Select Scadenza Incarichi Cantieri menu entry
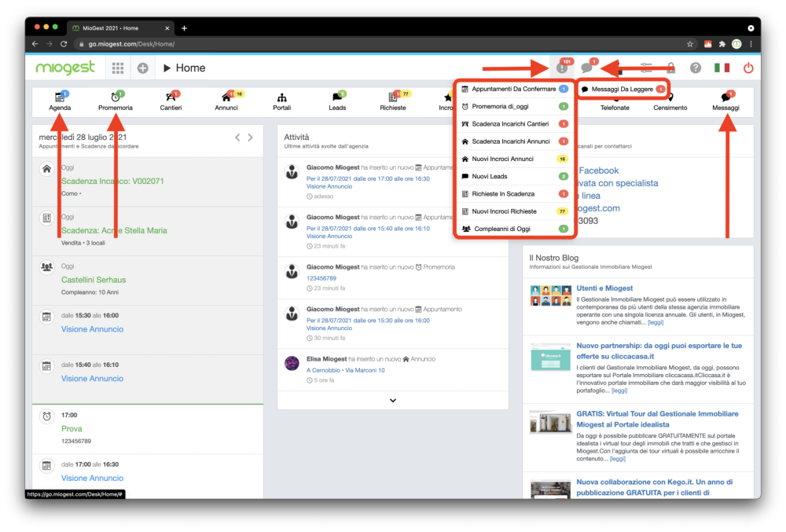The height and width of the screenshot is (532, 786). coord(515,124)
